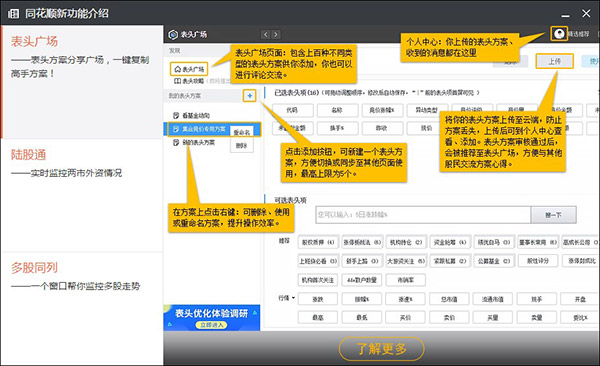The height and width of the screenshot is (366, 600).
Task: Add the 最高 header item
Action: tap(318, 317)
